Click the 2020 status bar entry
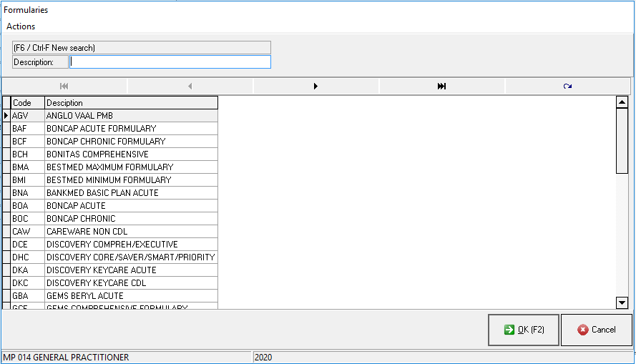The height and width of the screenshot is (364, 636). point(263,357)
